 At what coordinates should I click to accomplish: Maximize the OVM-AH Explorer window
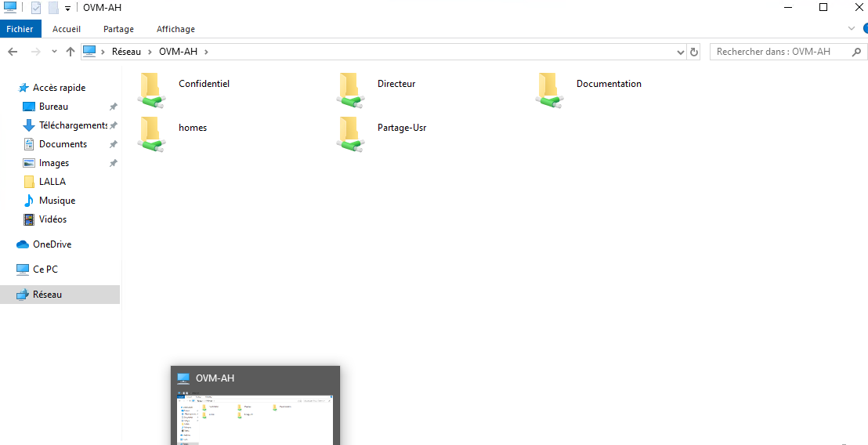[x=823, y=7]
